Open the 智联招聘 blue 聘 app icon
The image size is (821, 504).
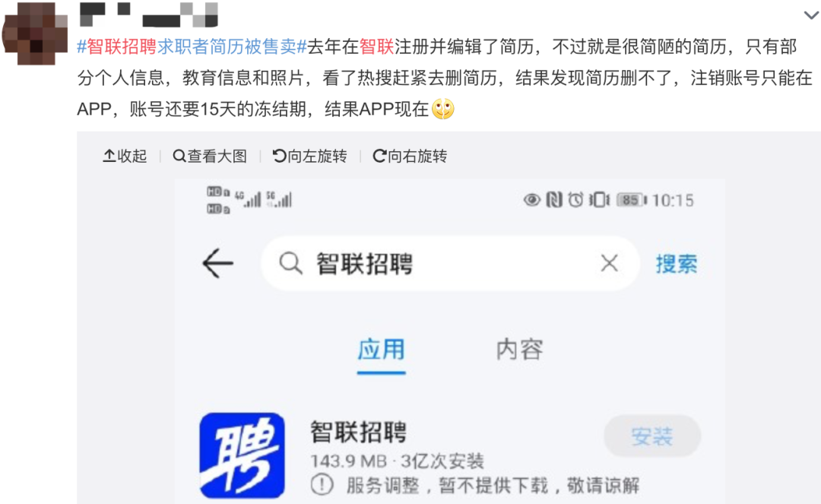tap(242, 455)
